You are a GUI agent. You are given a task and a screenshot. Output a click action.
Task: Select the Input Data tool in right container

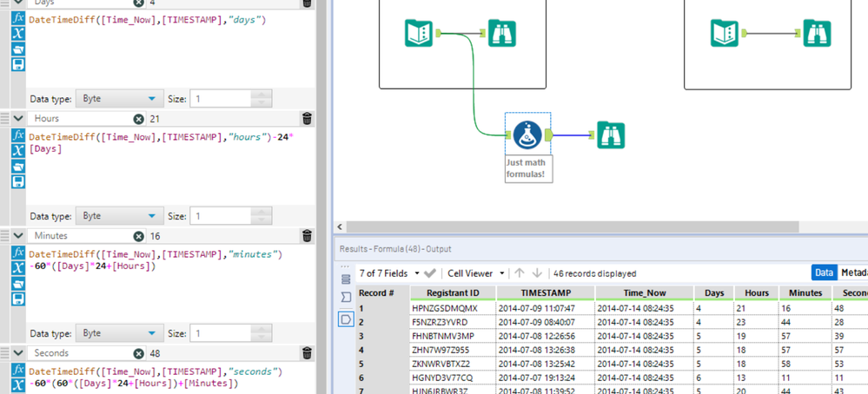pos(725,33)
